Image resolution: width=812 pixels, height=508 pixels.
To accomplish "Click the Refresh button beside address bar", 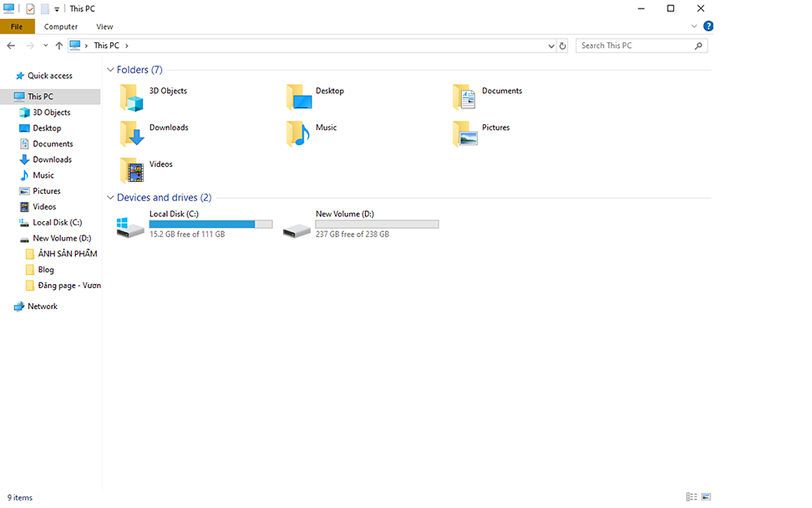I will point(562,46).
